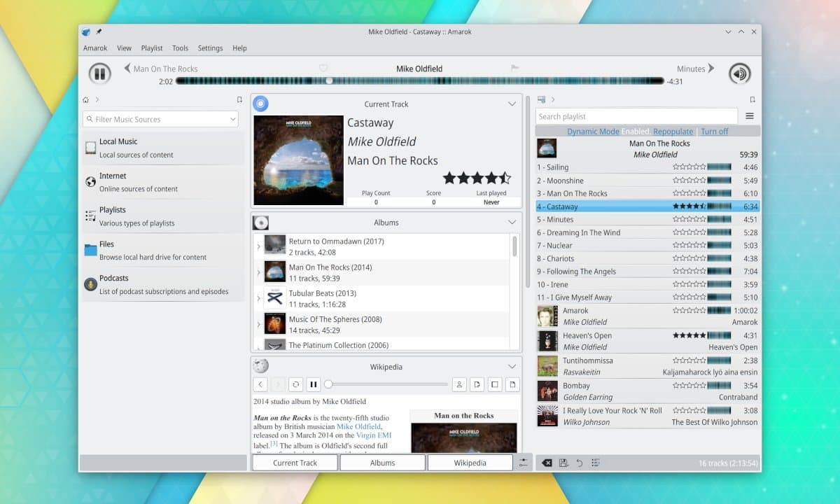Undo the last playlist change
Image resolution: width=840 pixels, height=504 pixels.
580,463
